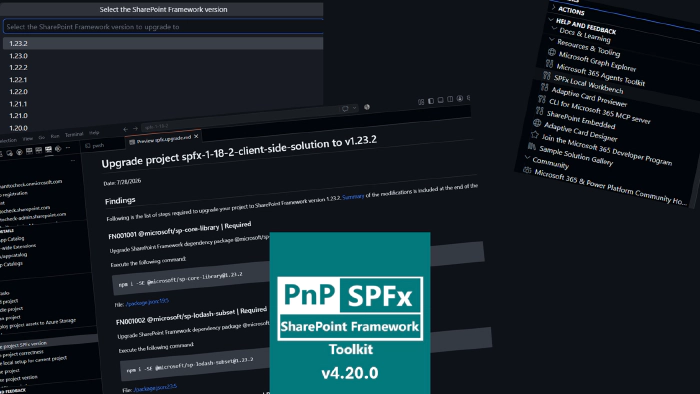700x394 pixels.
Task: Open the Summary link in Findings
Action: [353, 196]
